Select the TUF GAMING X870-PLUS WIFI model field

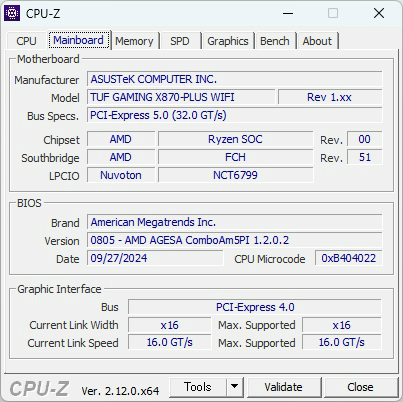coord(181,97)
